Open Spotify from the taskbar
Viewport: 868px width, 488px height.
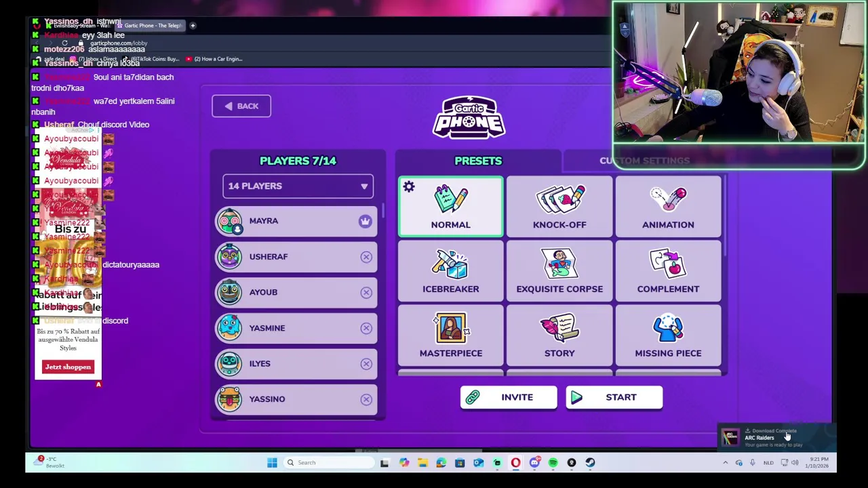553,463
